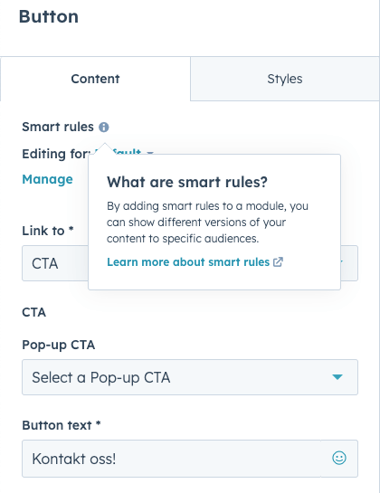Click the What are smart rules? tooltip title

(187, 182)
